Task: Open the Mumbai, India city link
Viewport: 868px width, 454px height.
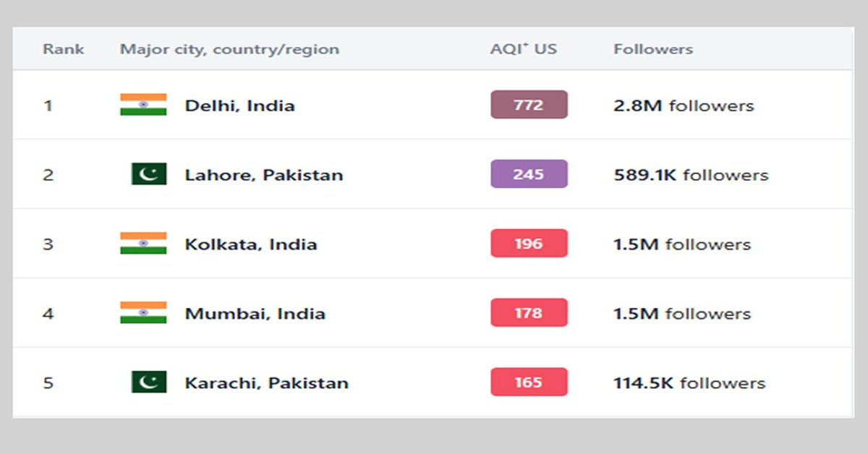Action: click(x=255, y=314)
